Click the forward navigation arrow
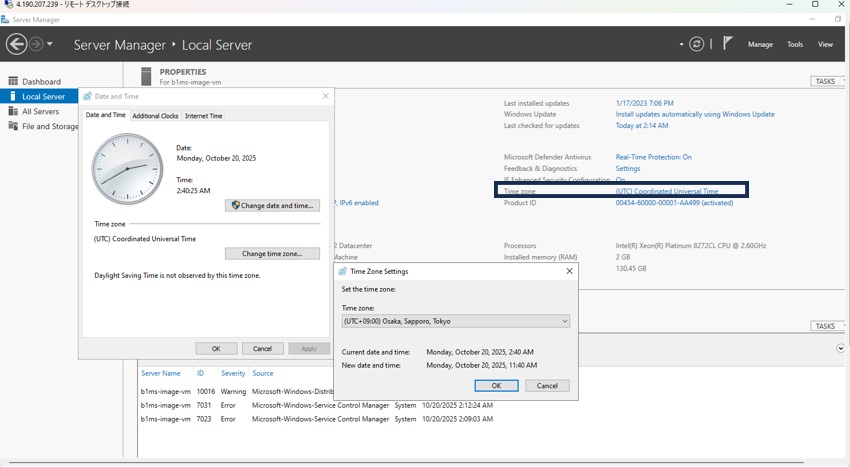 (x=37, y=44)
